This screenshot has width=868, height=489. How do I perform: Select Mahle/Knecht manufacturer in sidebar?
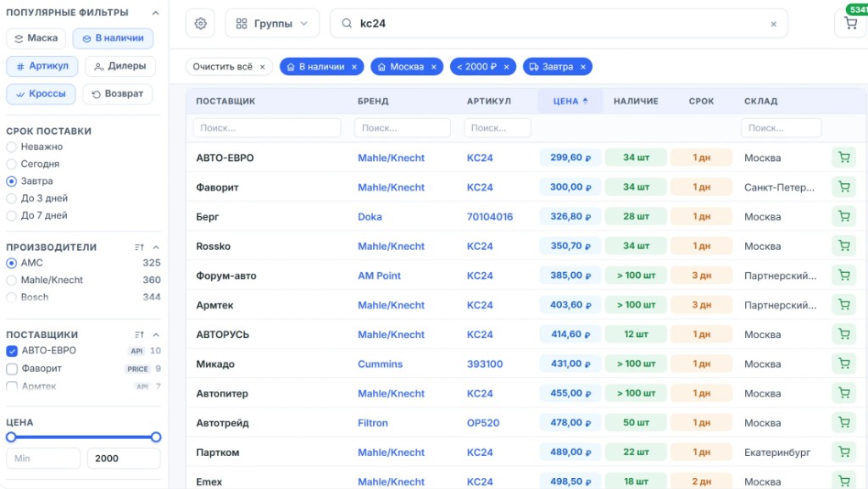pos(11,281)
